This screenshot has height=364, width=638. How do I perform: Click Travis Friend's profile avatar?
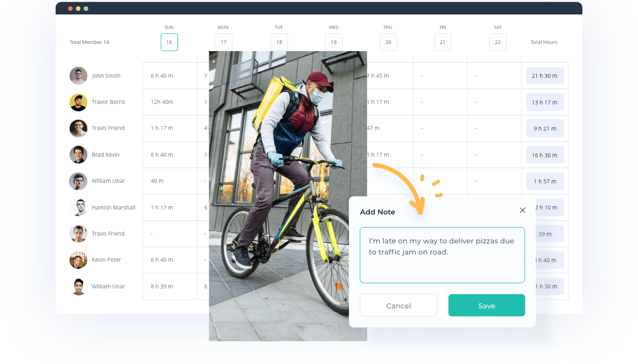tap(78, 128)
